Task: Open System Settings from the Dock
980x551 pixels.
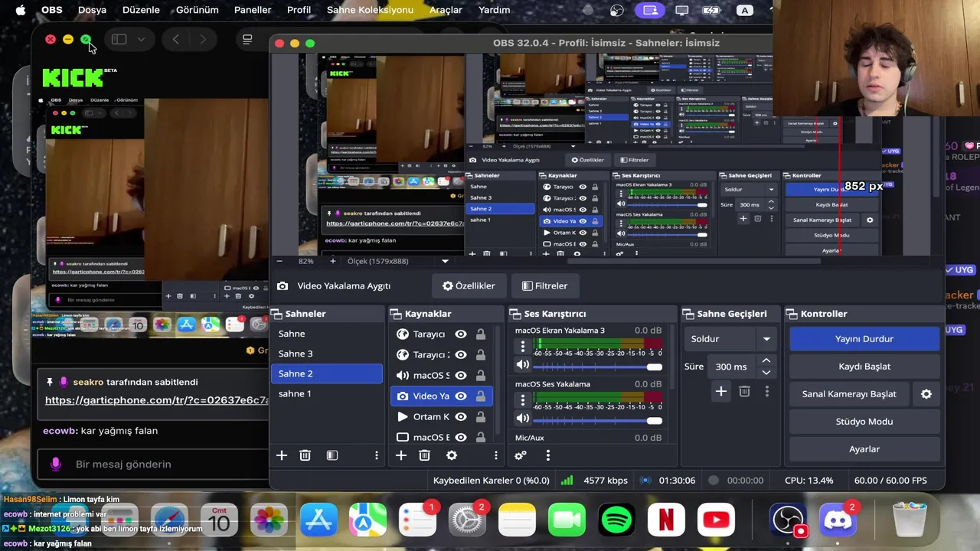Action: 468,520
